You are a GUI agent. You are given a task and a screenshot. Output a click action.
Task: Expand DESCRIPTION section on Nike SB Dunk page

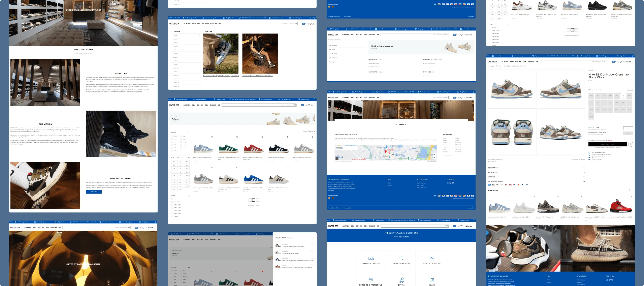[x=584, y=168]
